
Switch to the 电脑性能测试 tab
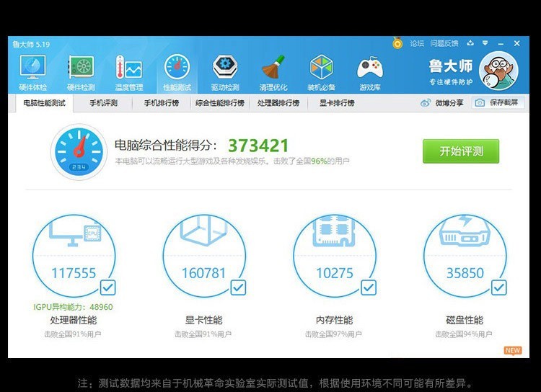[44, 103]
